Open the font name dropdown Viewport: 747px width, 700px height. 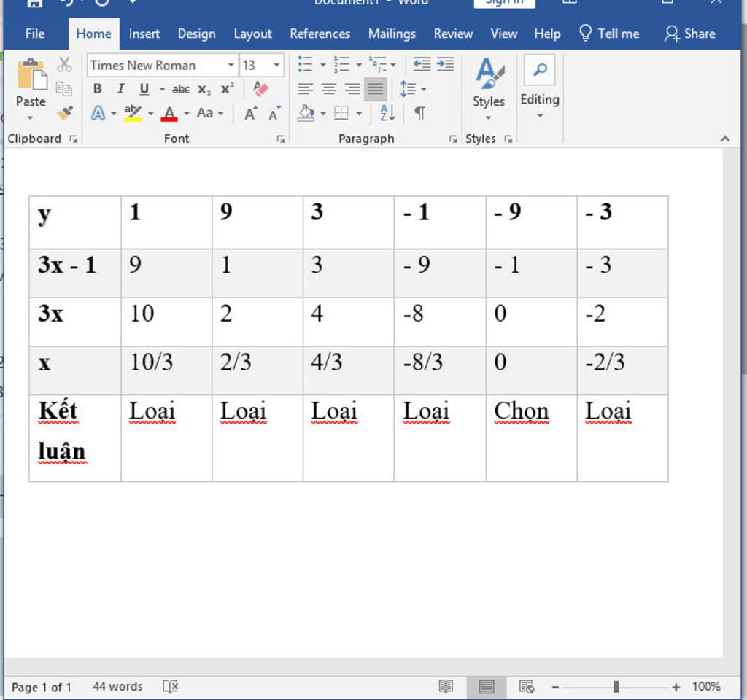pyautogui.click(x=231, y=65)
